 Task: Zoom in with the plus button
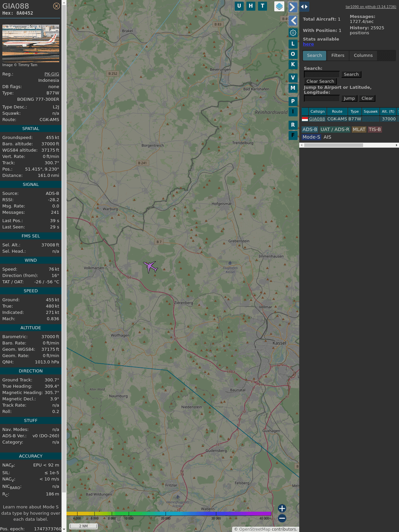coord(282,508)
